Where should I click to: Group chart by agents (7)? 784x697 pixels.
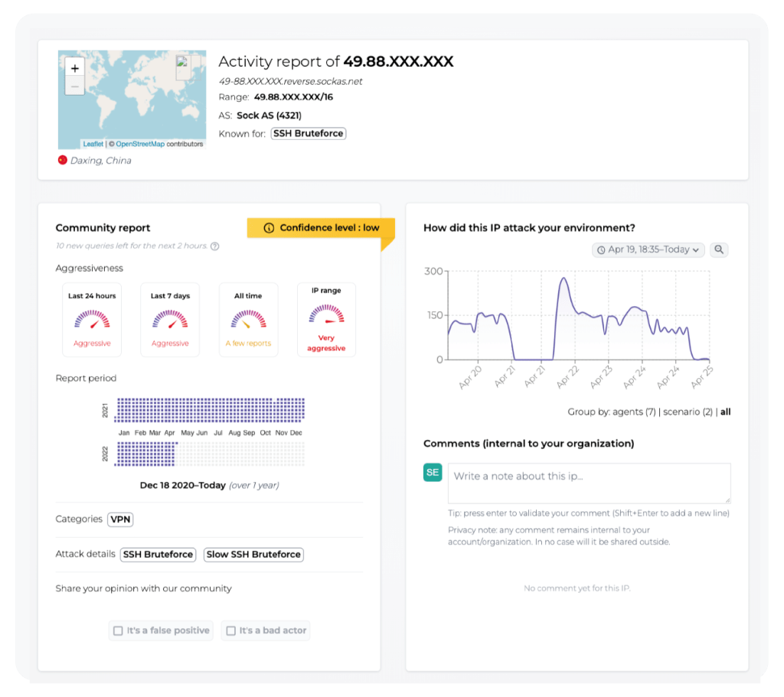coord(634,412)
